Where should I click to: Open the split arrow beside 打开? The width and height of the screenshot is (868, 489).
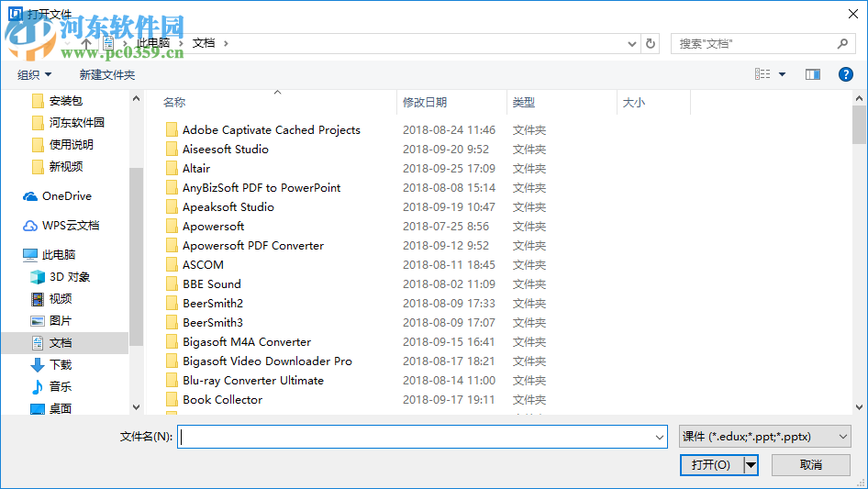point(751,464)
